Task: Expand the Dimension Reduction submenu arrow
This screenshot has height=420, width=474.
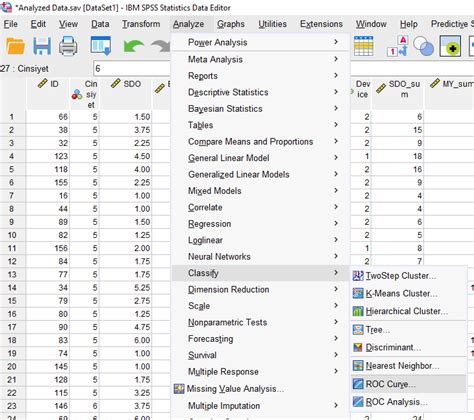Action: (336, 289)
